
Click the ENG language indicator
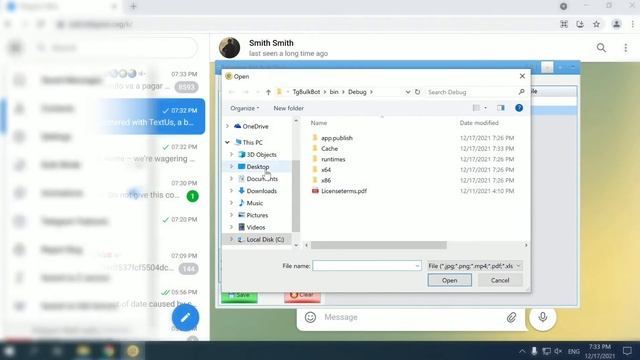click(573, 351)
